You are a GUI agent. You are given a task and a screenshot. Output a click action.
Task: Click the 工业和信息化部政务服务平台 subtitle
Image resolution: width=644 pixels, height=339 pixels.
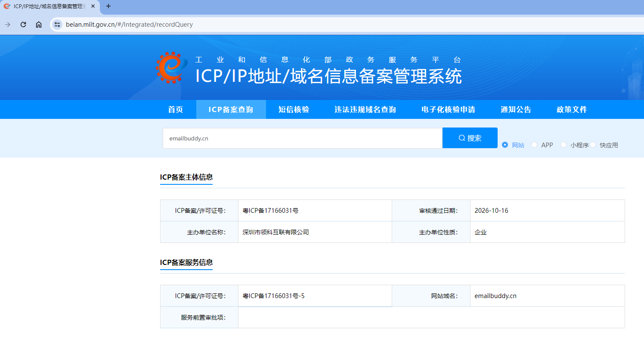click(x=328, y=60)
